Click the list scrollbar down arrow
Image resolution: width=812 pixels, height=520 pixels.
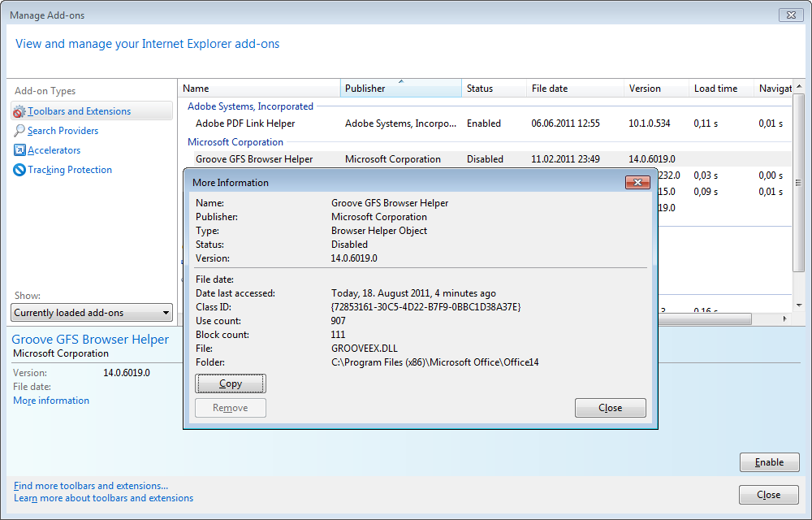click(x=798, y=305)
